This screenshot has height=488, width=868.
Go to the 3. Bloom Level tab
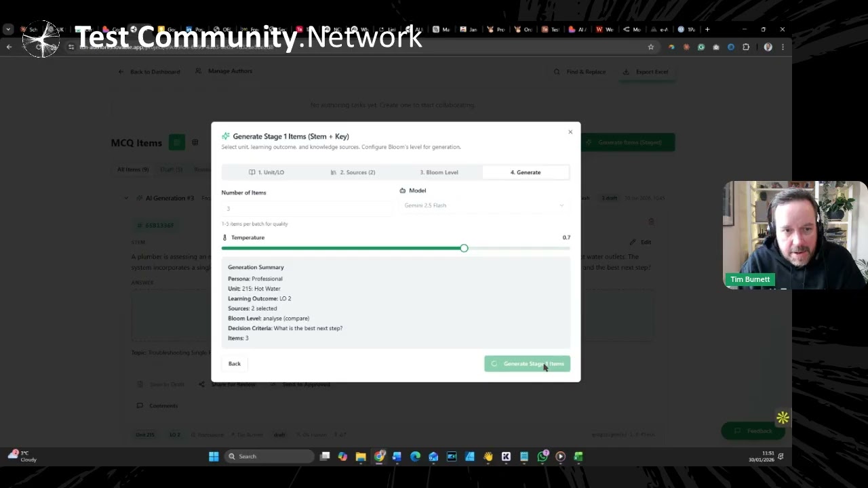pos(439,172)
